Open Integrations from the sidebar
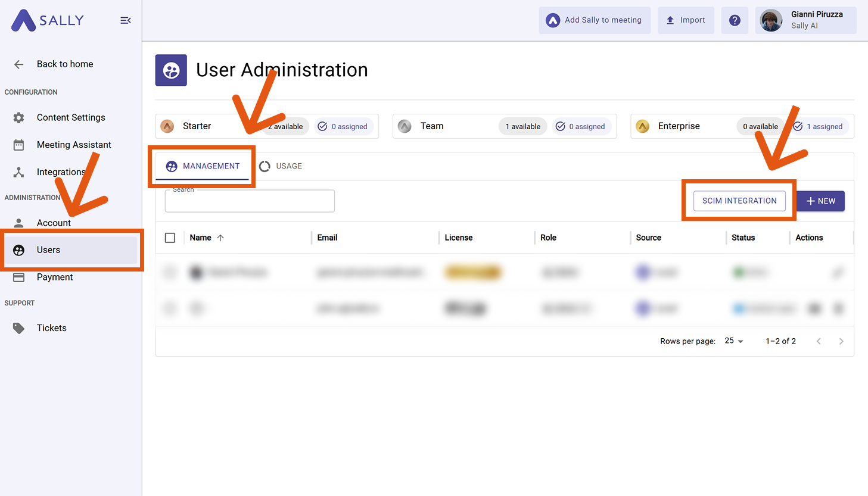The image size is (868, 496). pyautogui.click(x=18, y=172)
